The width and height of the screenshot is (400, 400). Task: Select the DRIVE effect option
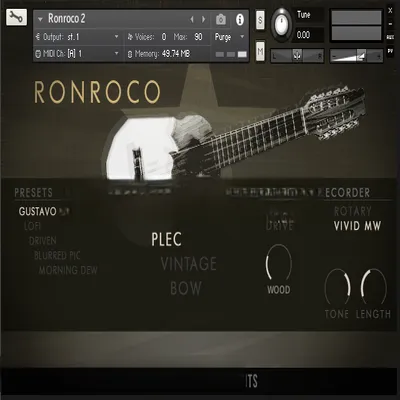pyautogui.click(x=280, y=225)
